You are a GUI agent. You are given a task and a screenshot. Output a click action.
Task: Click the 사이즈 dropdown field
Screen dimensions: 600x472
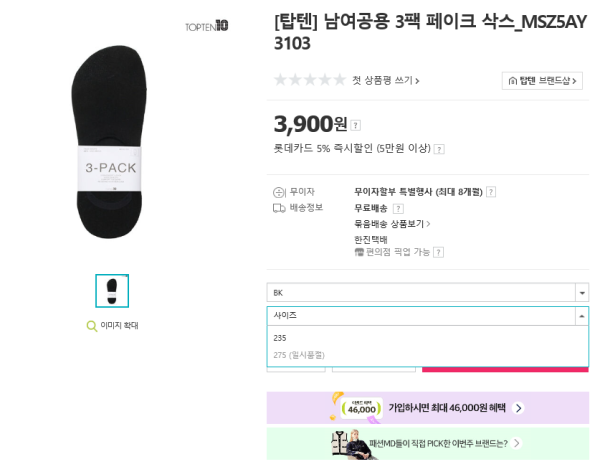click(427, 316)
